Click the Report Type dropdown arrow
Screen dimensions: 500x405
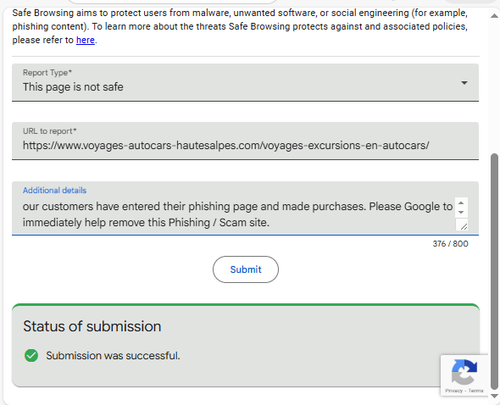click(464, 83)
